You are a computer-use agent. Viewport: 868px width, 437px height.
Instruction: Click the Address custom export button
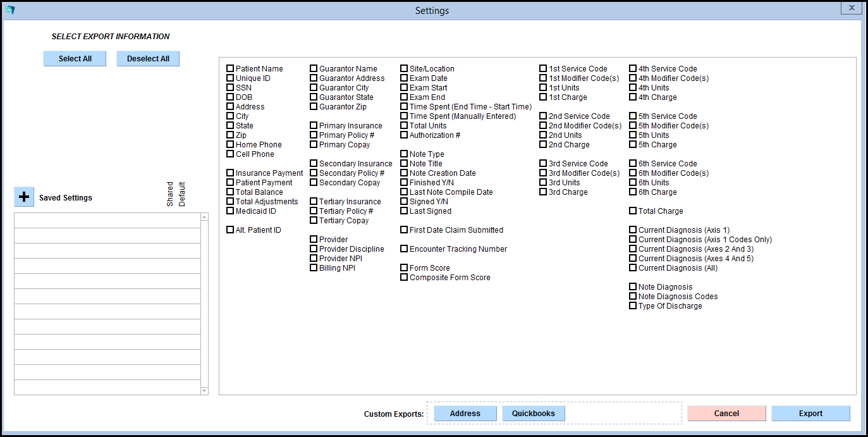(x=465, y=413)
